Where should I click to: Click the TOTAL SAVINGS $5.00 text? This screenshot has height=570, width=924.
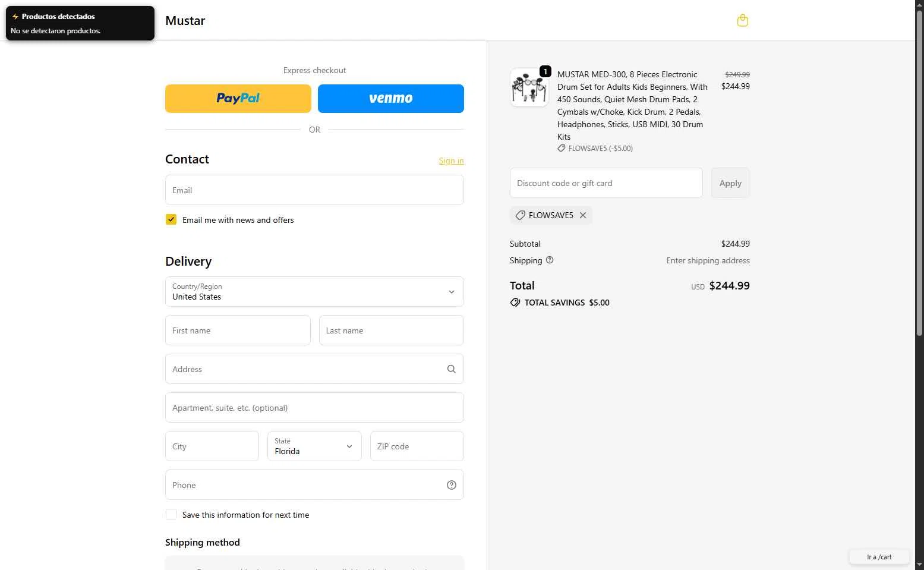coord(567,303)
